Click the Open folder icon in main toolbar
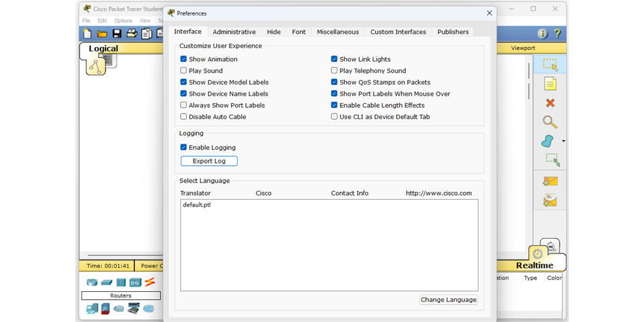 [x=102, y=34]
